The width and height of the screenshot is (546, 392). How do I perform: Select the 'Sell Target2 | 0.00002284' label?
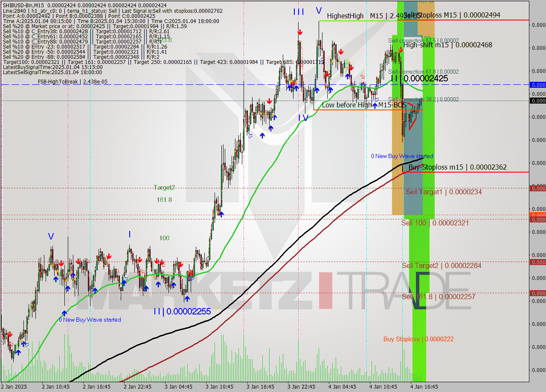[441, 265]
